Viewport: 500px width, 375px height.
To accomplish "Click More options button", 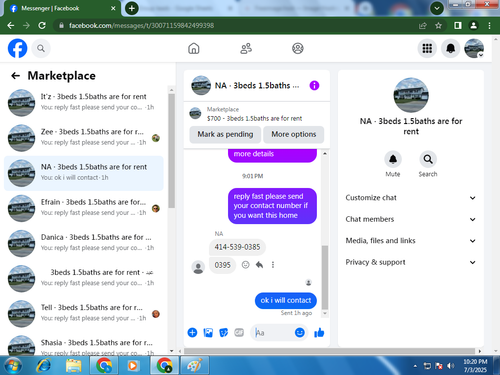I will pos(293,134).
